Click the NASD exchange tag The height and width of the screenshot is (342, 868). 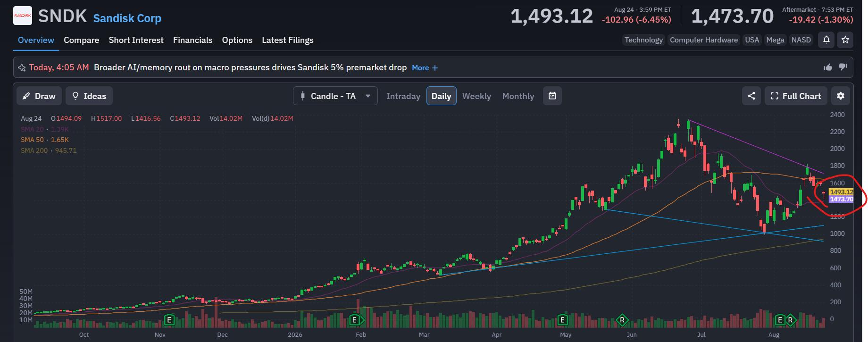tap(801, 40)
